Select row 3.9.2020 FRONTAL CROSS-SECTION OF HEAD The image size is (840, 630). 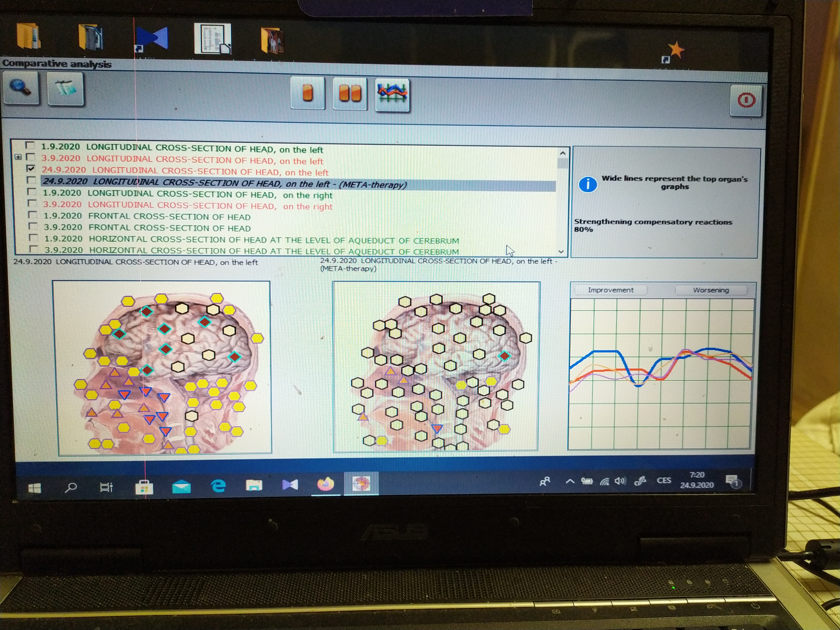147,228
